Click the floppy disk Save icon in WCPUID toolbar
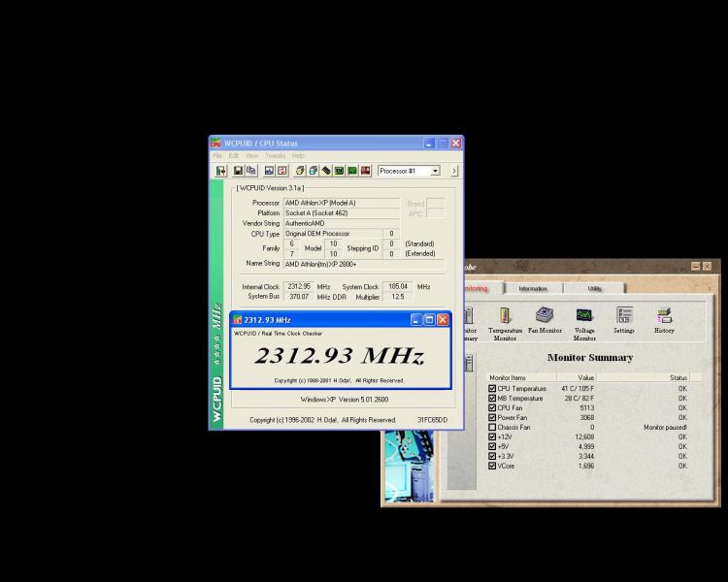The width and height of the screenshot is (728, 582). pos(238,171)
